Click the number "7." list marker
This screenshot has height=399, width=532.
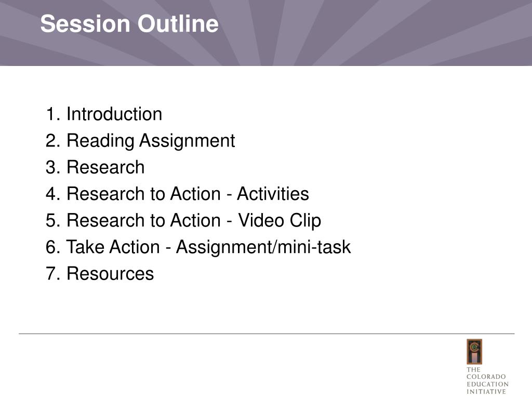(x=53, y=274)
